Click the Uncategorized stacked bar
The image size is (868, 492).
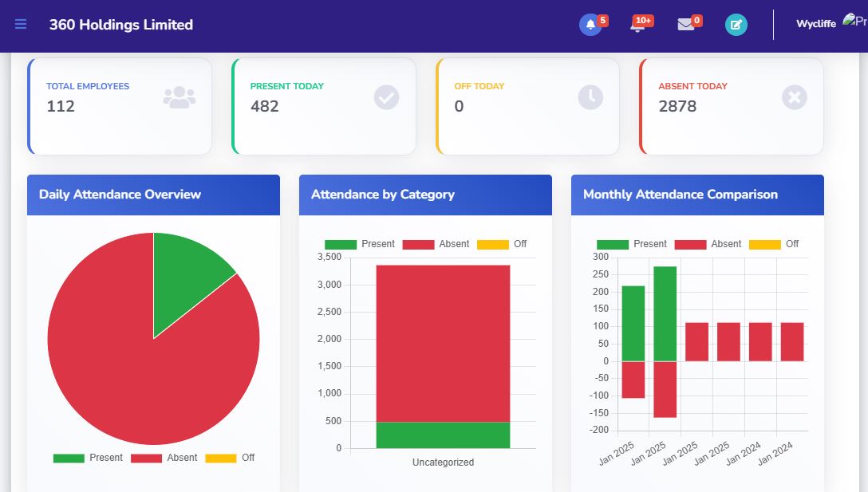click(x=443, y=359)
